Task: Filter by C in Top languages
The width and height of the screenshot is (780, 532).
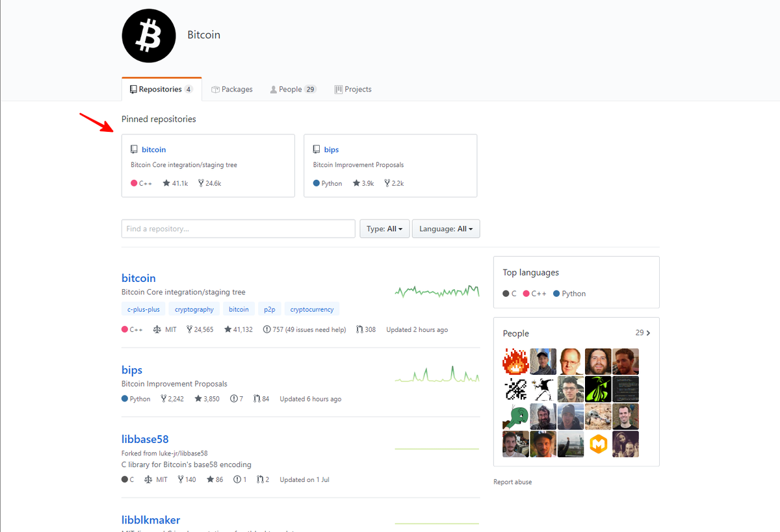Action: [510, 294]
